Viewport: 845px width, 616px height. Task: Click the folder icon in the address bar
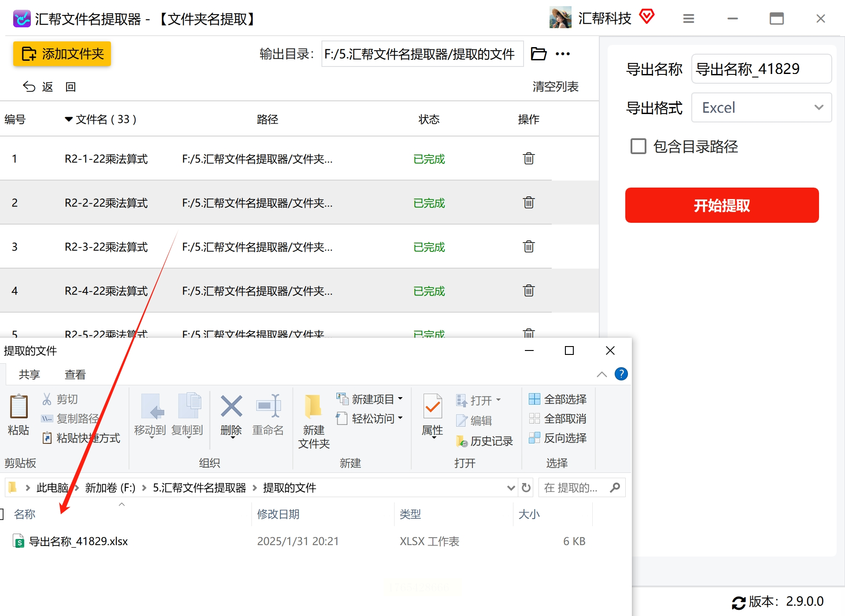(x=13, y=487)
